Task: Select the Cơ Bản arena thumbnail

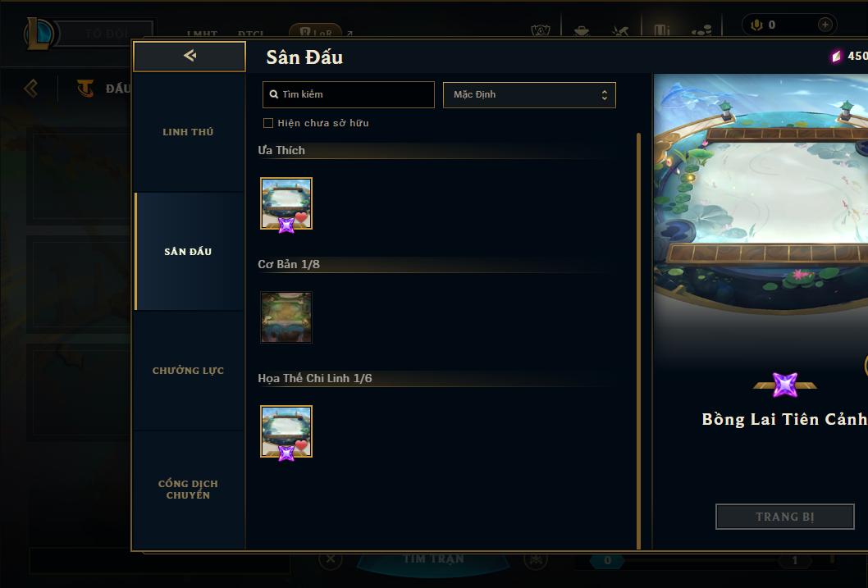Action: (x=286, y=317)
